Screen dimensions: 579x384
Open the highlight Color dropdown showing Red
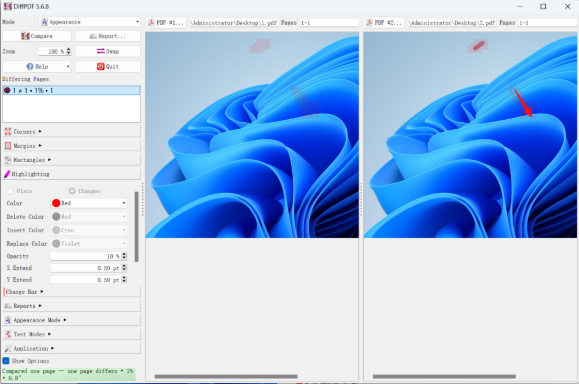89,203
